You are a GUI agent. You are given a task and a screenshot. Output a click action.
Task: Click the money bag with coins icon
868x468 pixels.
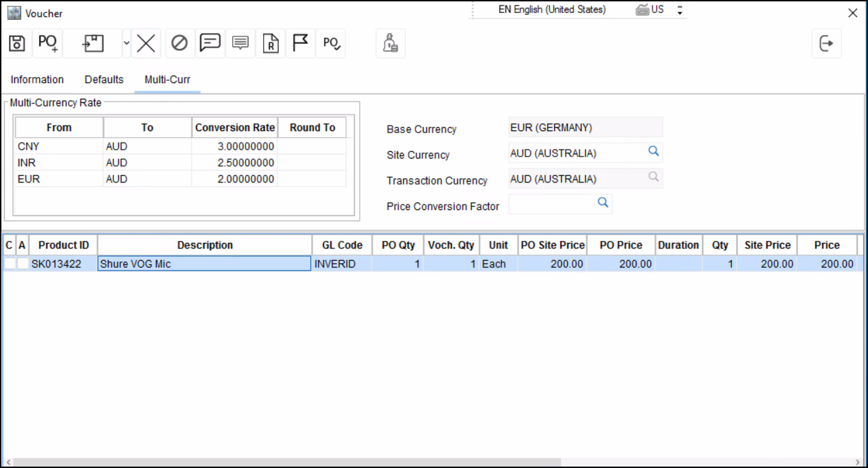coord(390,43)
